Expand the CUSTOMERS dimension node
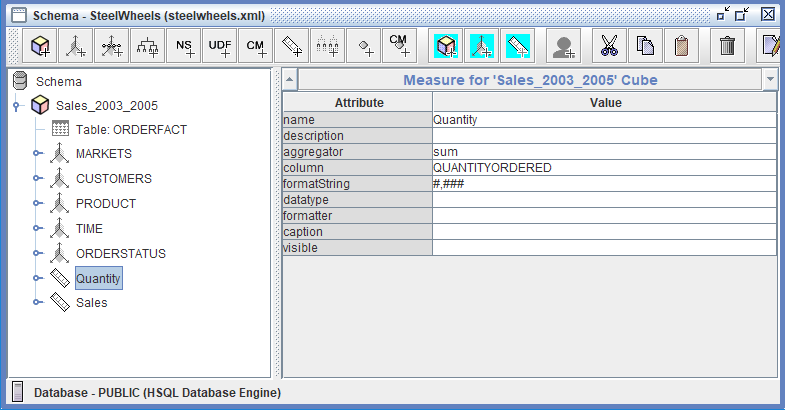This screenshot has width=785, height=410. [x=38, y=179]
